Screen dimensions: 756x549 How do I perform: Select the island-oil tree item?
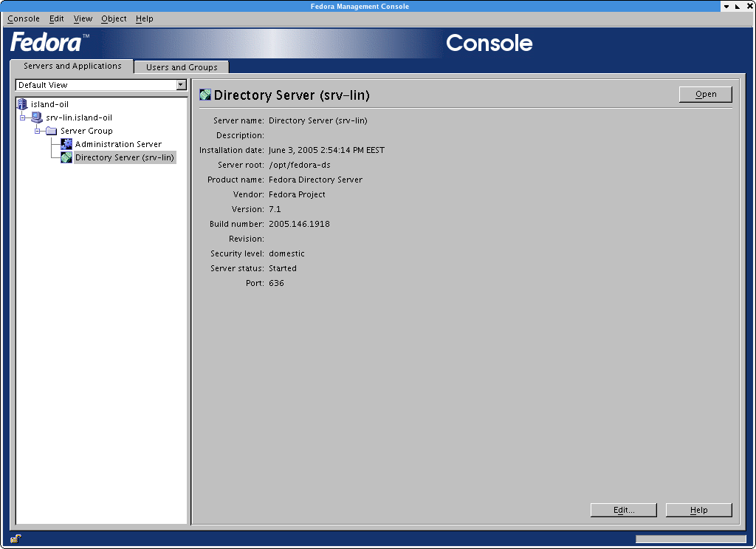click(49, 104)
